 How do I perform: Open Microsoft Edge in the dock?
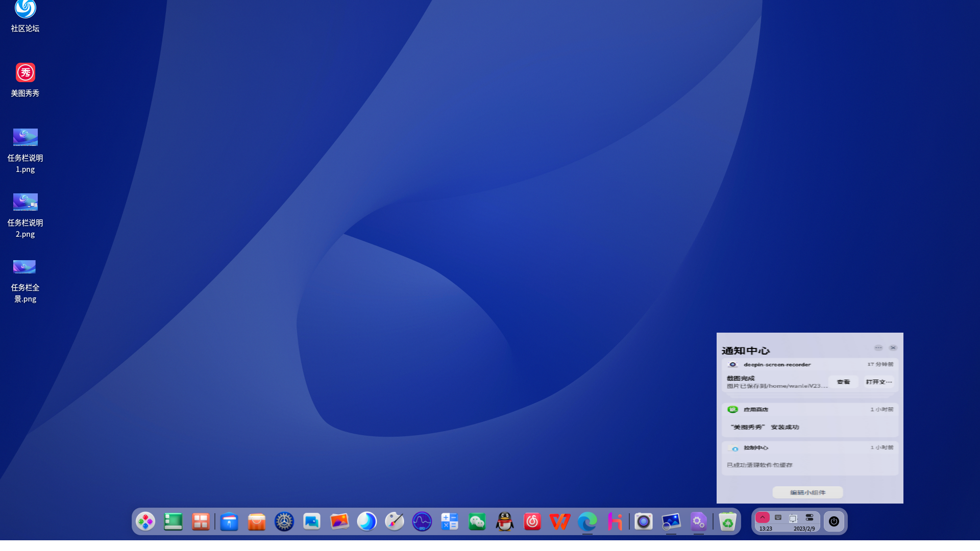point(587,521)
